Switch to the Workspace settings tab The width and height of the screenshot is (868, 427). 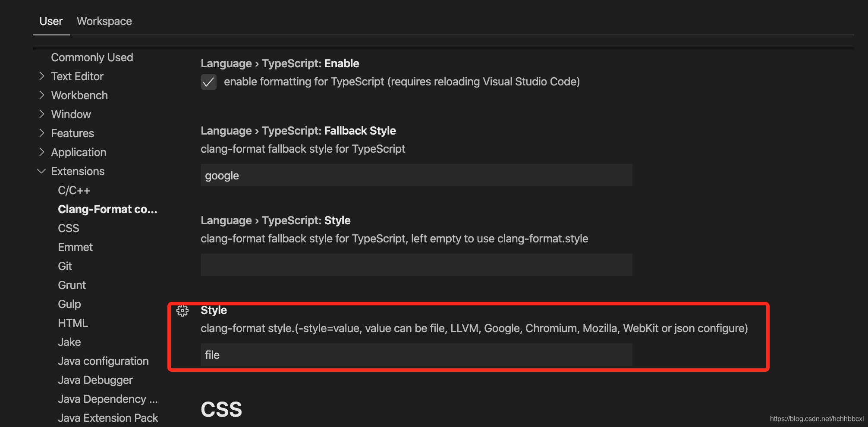[104, 21]
